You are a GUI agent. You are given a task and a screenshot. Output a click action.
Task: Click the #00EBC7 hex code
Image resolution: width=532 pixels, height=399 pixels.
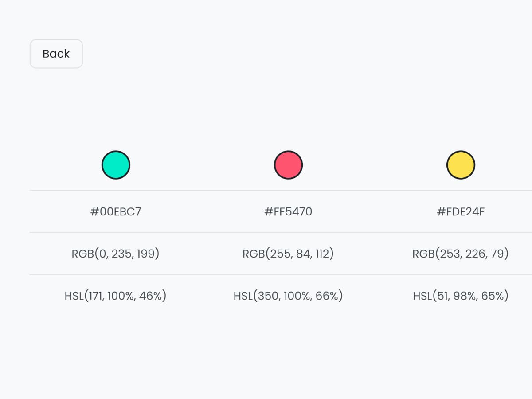[116, 211]
